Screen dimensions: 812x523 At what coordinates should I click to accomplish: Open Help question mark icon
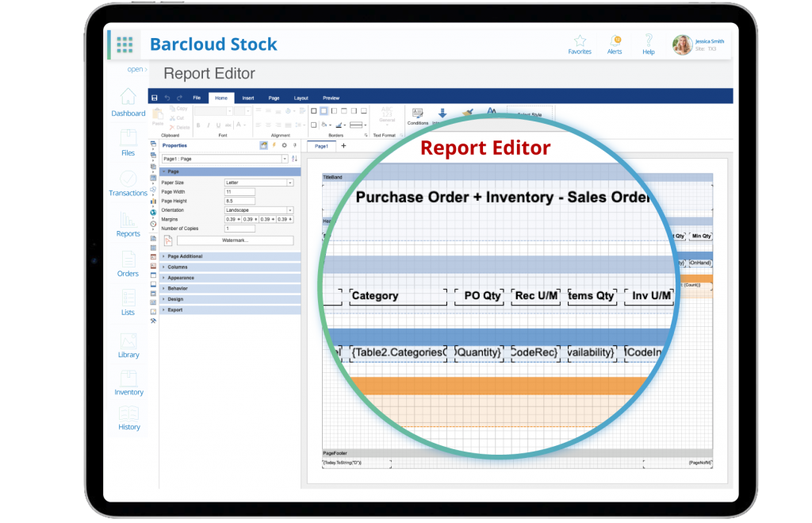649,44
